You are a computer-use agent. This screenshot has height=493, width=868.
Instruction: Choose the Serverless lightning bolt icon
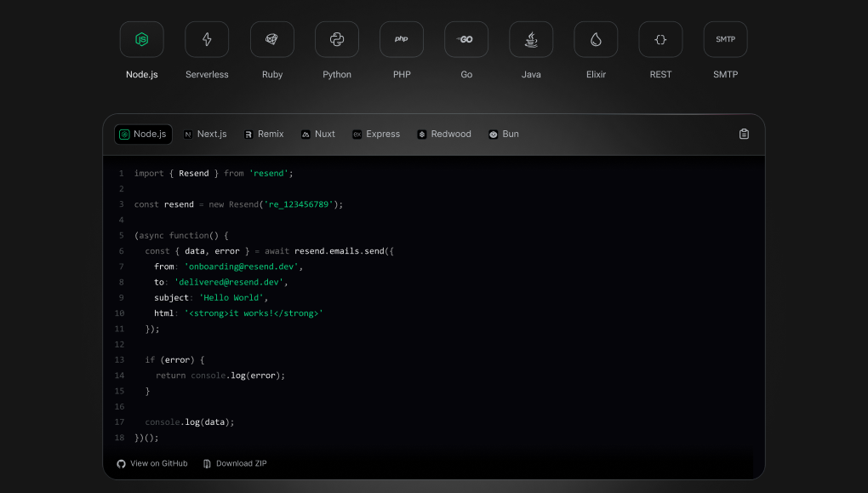pyautogui.click(x=207, y=39)
